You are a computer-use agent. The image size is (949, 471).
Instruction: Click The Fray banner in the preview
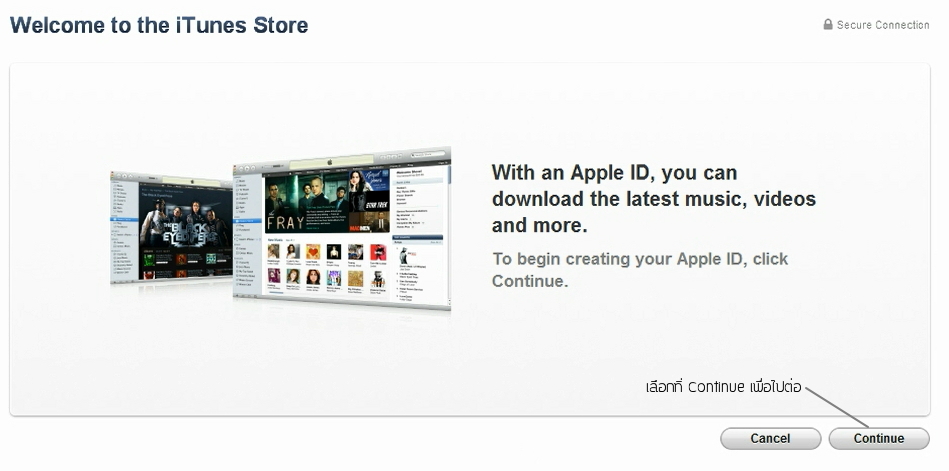coord(307,203)
